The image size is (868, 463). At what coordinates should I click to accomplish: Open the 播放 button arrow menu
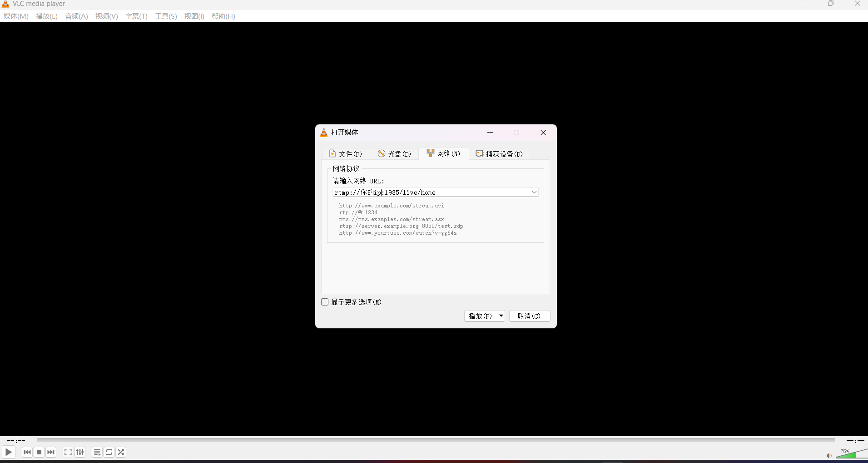(x=501, y=316)
